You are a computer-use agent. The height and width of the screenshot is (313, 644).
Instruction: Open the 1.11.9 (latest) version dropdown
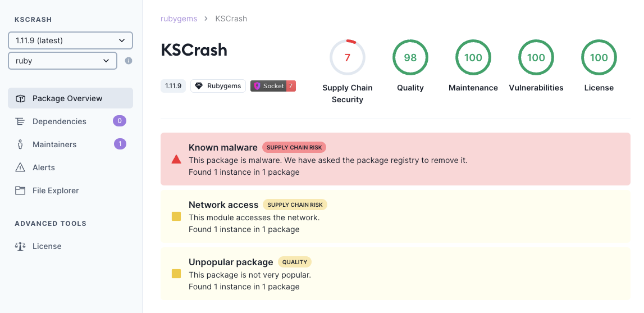pos(70,40)
